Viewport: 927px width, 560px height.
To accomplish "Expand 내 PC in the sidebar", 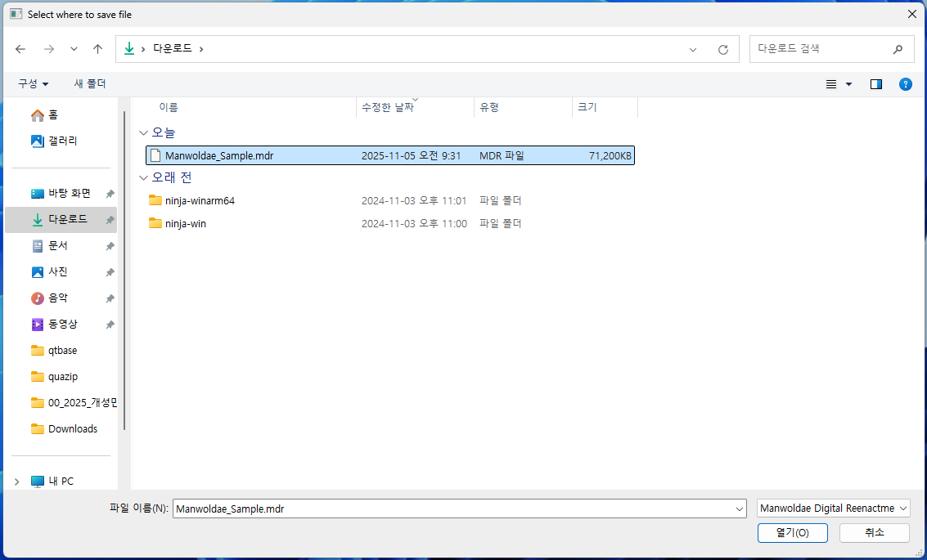I will pos(16,481).
